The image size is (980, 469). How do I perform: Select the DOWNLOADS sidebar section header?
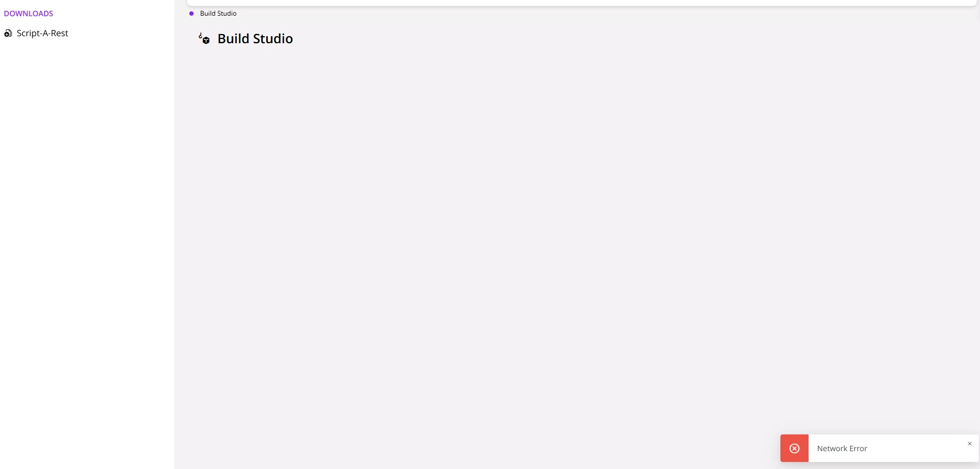coord(29,14)
